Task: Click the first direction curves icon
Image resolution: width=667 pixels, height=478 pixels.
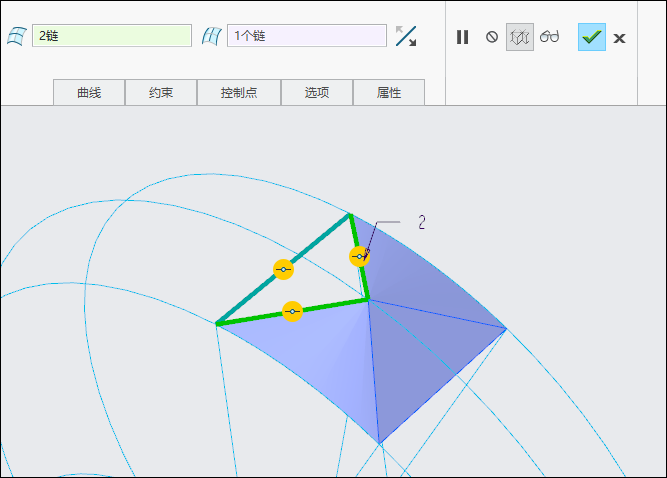Action: pyautogui.click(x=17, y=36)
